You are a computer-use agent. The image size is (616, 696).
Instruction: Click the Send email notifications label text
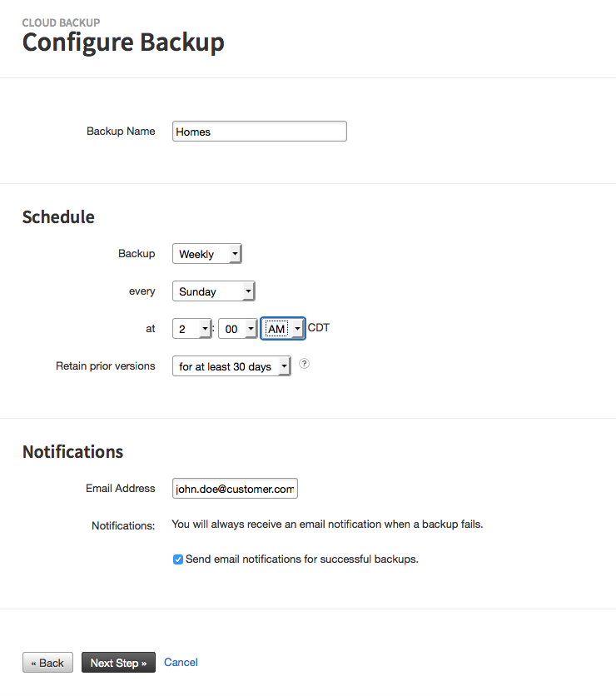coord(302,559)
